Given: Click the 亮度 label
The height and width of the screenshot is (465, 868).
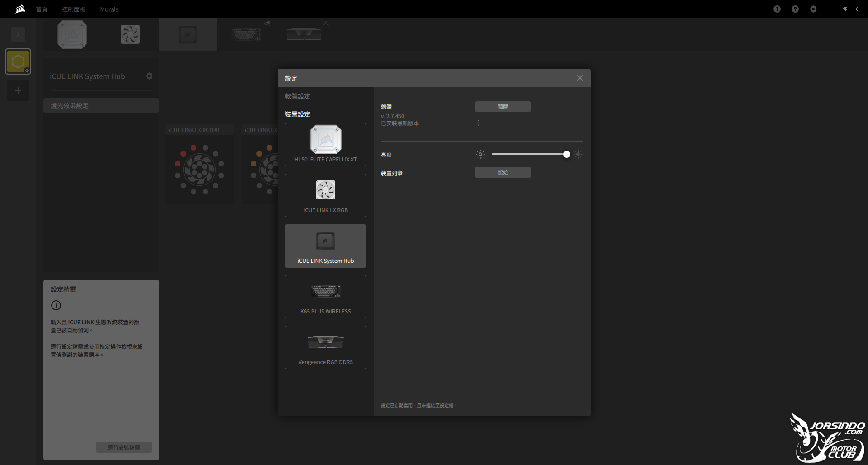Looking at the screenshot, I should tap(386, 155).
